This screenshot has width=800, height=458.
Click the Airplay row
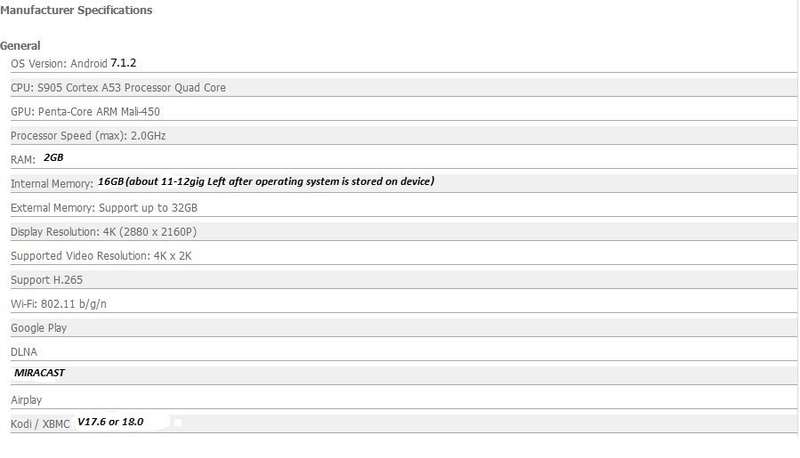[x=404, y=400]
